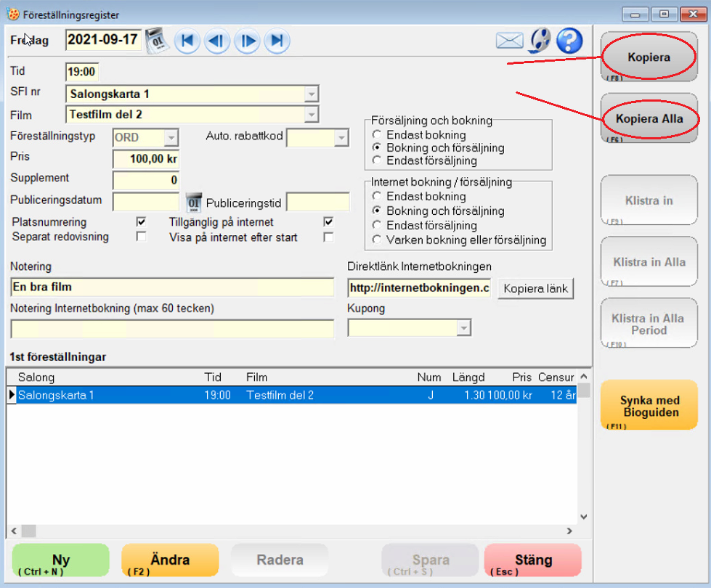Enable the Separat redovisning checkbox
Viewport: 711px width, 588px height.
tap(141, 237)
